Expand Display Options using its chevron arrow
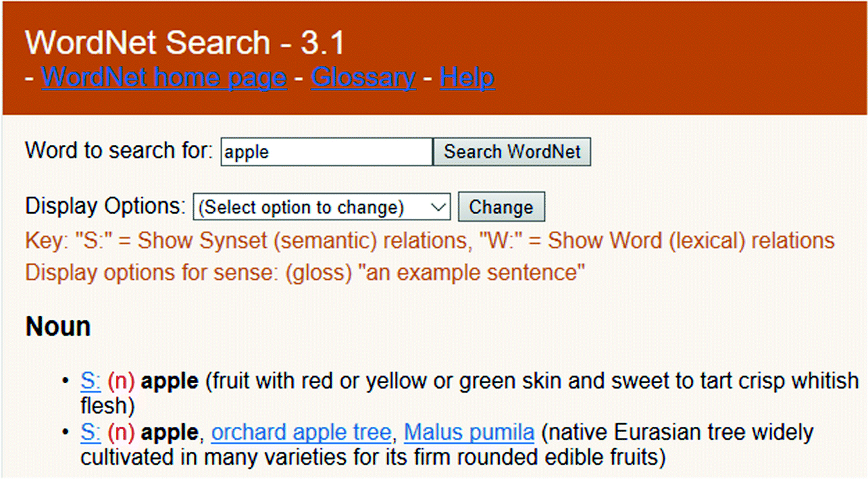The height and width of the screenshot is (479, 868). coord(439,207)
